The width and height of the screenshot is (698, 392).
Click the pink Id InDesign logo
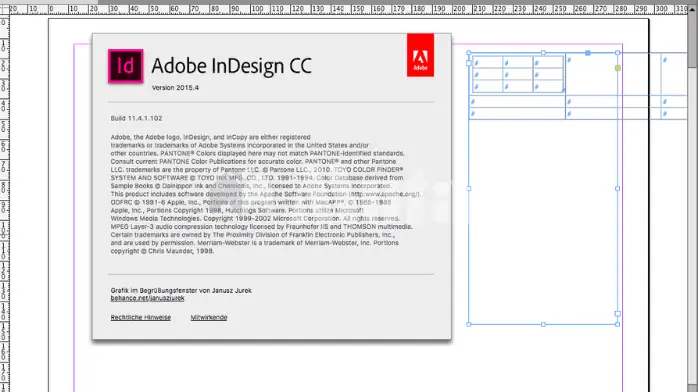[126, 66]
